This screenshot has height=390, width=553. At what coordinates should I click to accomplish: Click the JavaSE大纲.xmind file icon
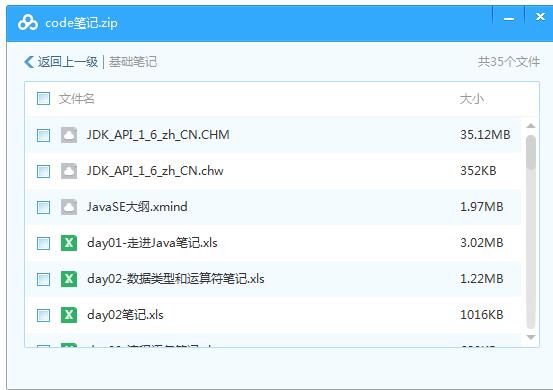tap(69, 207)
